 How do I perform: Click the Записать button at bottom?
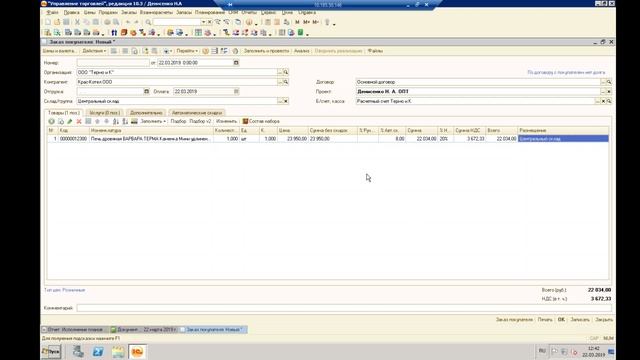tap(580, 320)
